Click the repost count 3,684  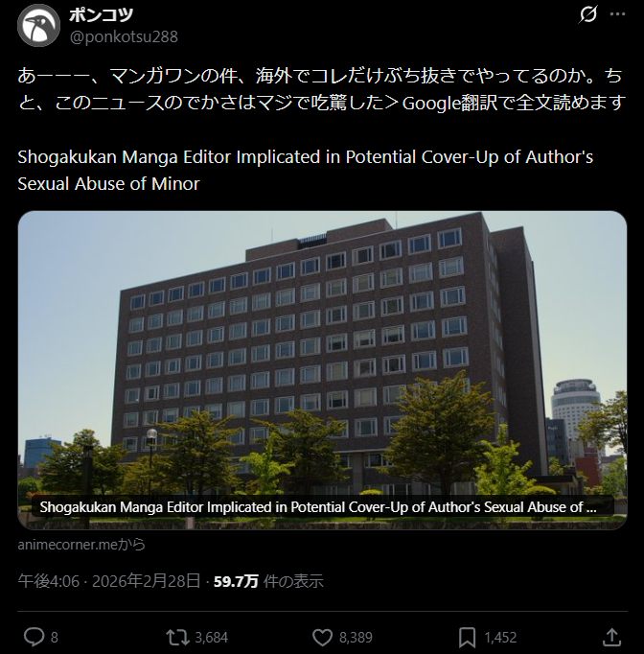coord(212,638)
